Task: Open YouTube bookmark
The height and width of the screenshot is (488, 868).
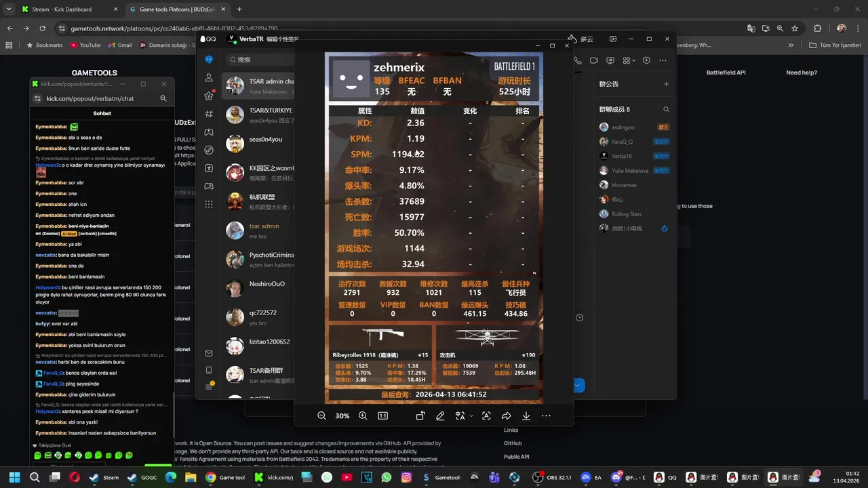Action: point(85,45)
